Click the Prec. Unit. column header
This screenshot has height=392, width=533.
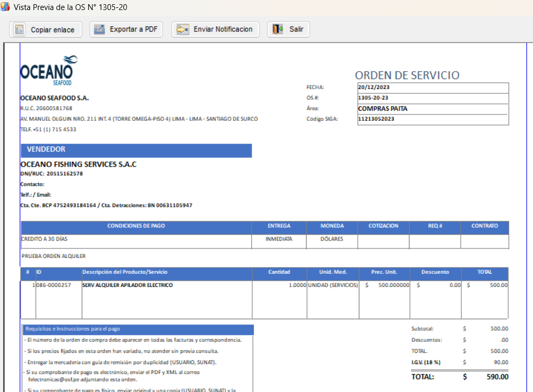pos(384,272)
